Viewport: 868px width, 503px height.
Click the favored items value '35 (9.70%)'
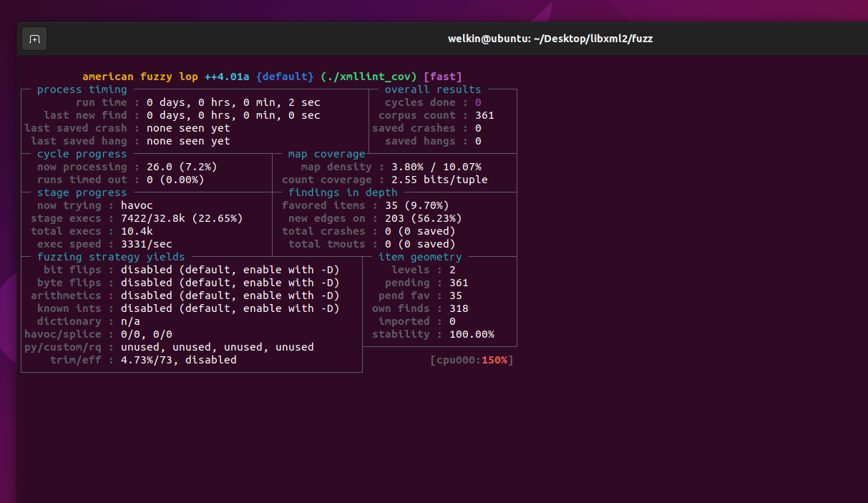[417, 205]
